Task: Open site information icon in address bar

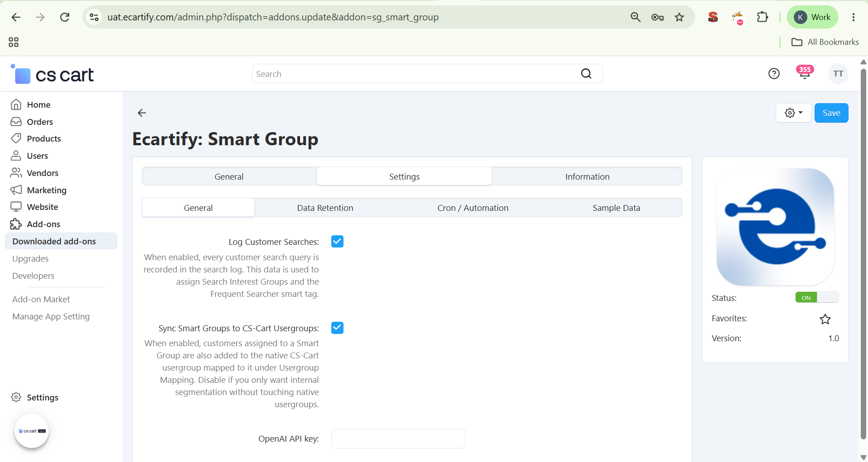Action: [94, 17]
